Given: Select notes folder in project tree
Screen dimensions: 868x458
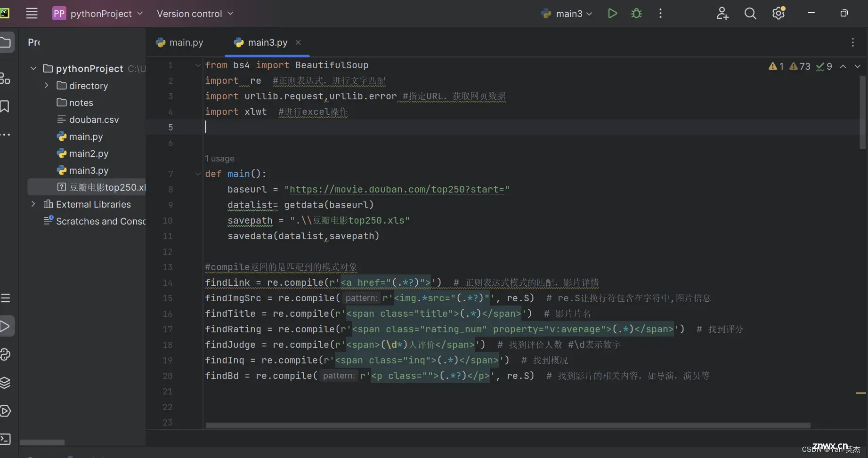Looking at the screenshot, I should tap(75, 102).
